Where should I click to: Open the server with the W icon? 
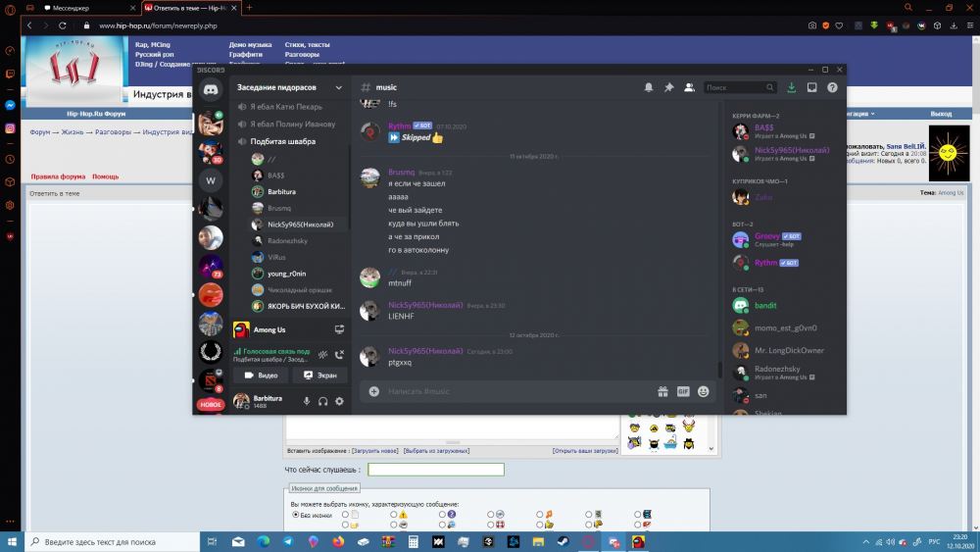coord(211,180)
